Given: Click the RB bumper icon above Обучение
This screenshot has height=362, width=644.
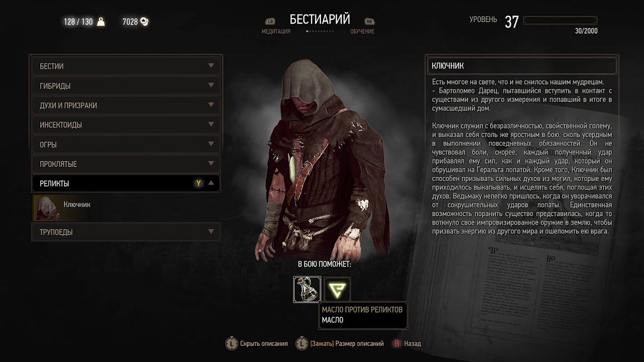Looking at the screenshot, I should pos(369,22).
